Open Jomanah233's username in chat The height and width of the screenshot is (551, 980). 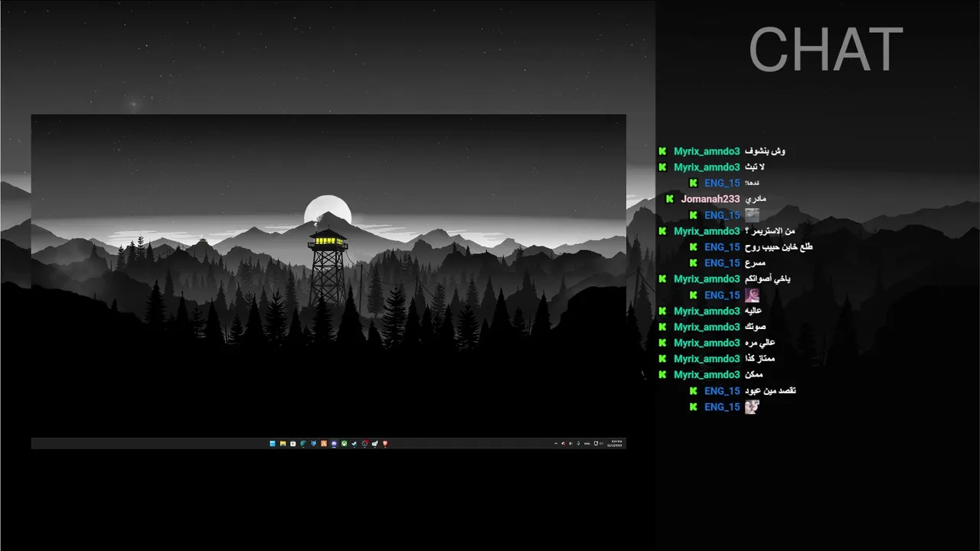[x=710, y=199]
